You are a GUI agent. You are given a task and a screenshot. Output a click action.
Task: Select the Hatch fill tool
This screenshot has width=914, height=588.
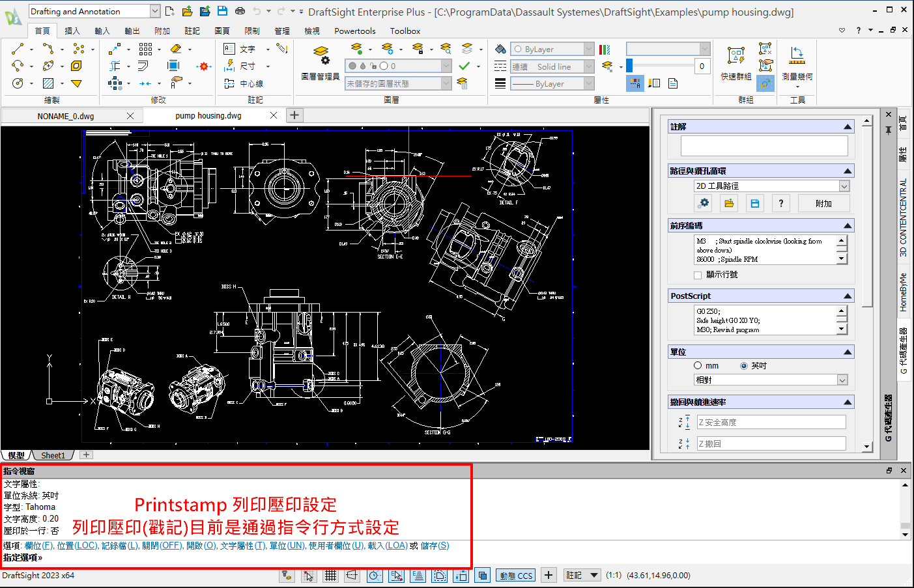(48, 83)
